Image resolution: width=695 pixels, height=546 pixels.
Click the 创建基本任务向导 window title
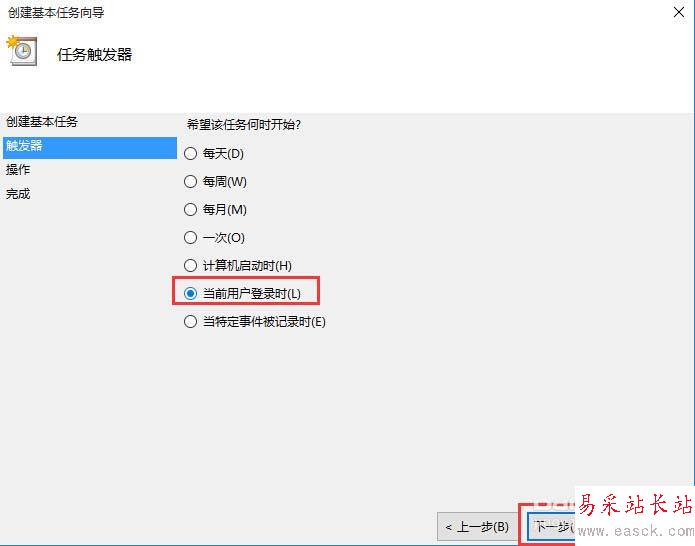(x=56, y=12)
